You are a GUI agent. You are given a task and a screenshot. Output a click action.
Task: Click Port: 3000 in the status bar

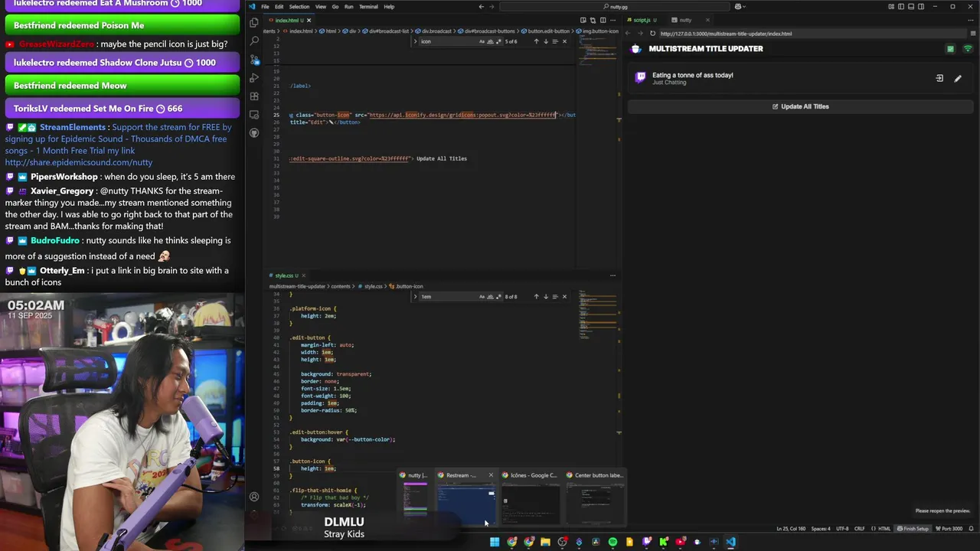(x=949, y=529)
